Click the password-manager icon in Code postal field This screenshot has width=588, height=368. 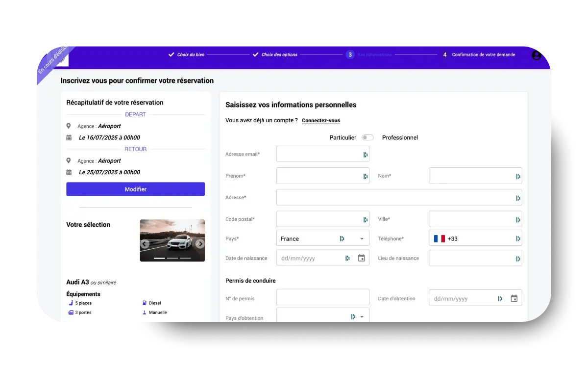366,219
